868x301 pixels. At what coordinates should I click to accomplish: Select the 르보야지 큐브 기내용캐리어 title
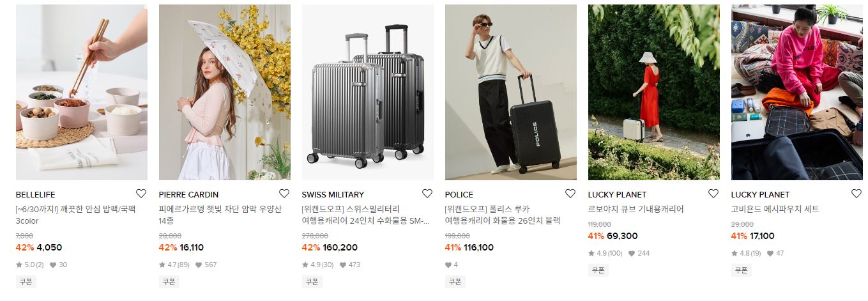[636, 209]
